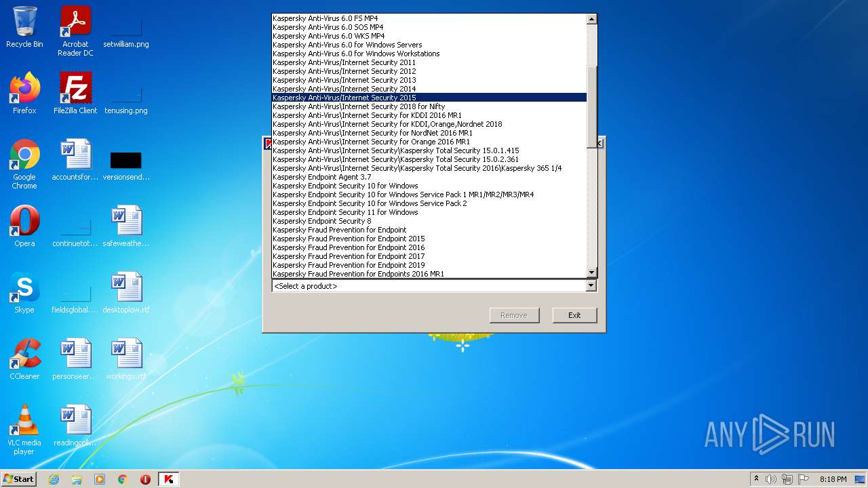
Task: Choose Kaspersky Total Security 15.0.2.361
Action: [x=429, y=159]
